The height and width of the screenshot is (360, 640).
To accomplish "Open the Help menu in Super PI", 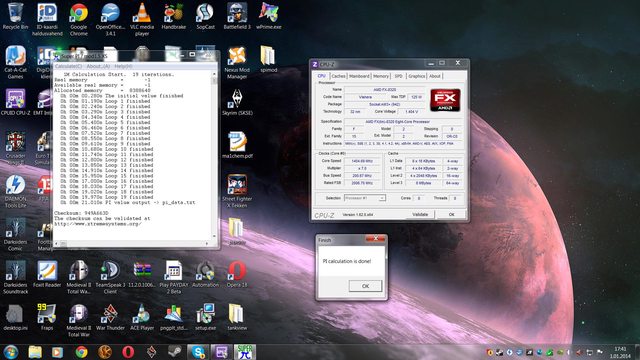I will pos(123,66).
